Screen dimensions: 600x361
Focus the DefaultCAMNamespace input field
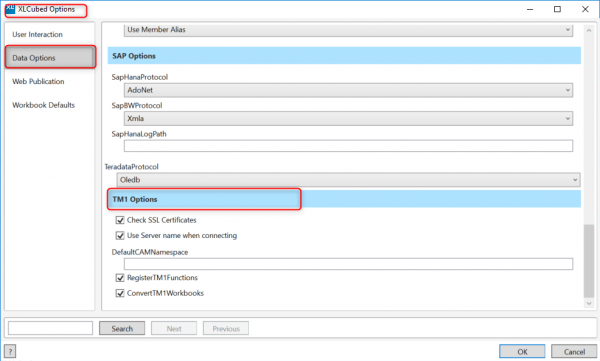tap(348, 264)
